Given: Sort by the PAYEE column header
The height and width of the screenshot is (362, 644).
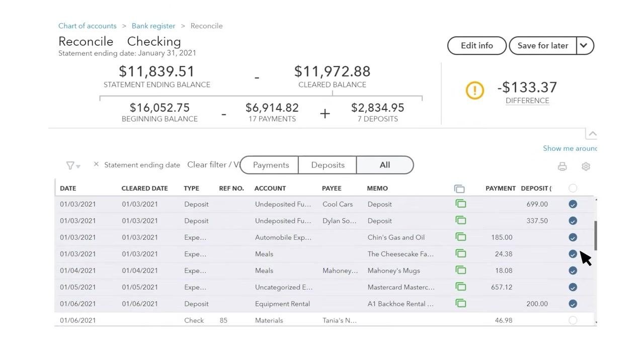Looking at the screenshot, I should tap(332, 188).
